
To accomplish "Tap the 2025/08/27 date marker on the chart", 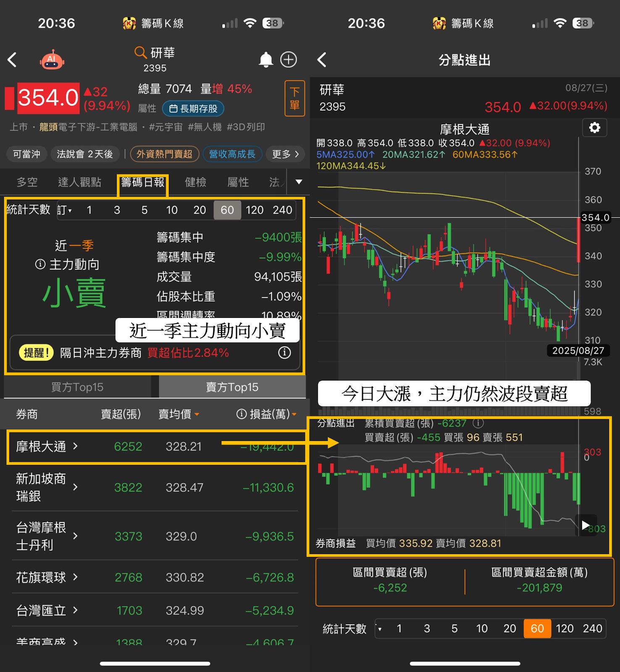I will click(x=578, y=351).
